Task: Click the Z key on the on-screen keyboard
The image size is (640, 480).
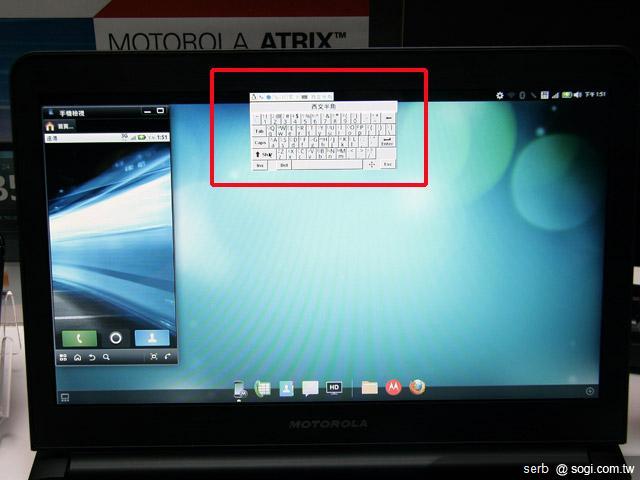Action: click(281, 154)
